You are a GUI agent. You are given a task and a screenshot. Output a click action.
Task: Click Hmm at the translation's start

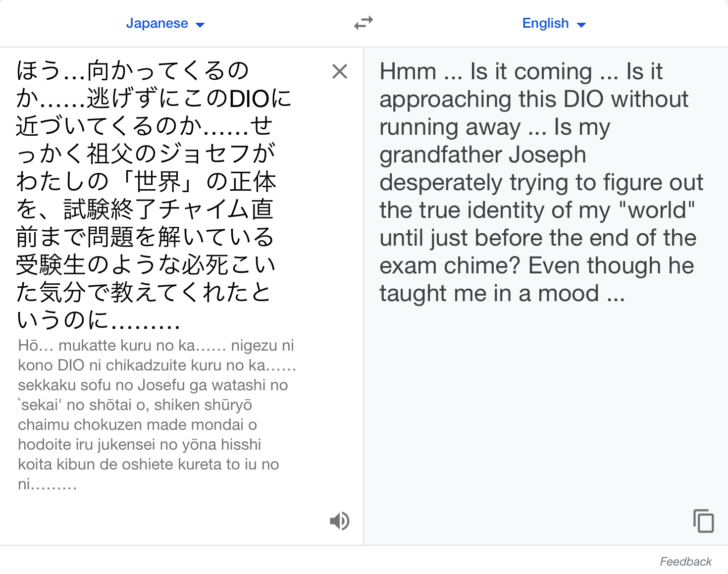pos(408,71)
